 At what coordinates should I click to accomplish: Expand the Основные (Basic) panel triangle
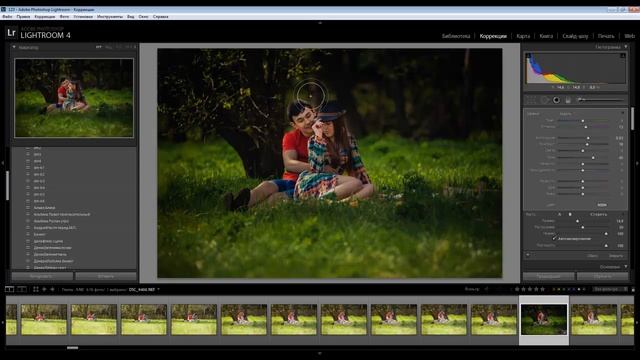626,267
